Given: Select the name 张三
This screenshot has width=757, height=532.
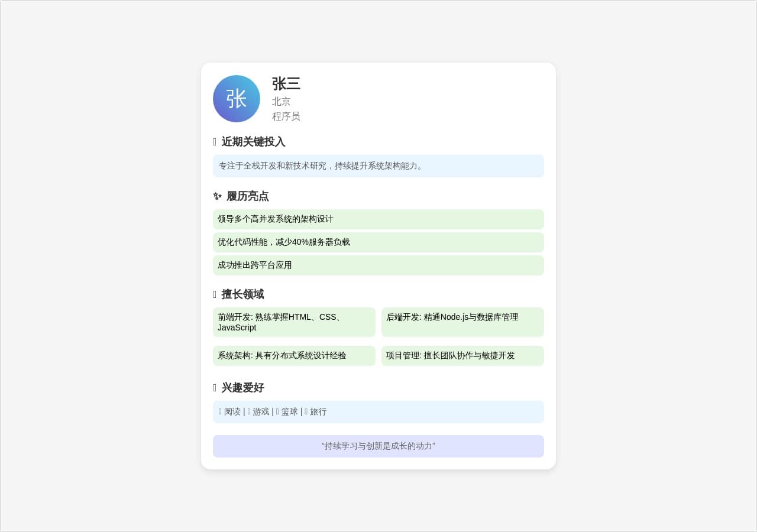Looking at the screenshot, I should click(x=286, y=84).
